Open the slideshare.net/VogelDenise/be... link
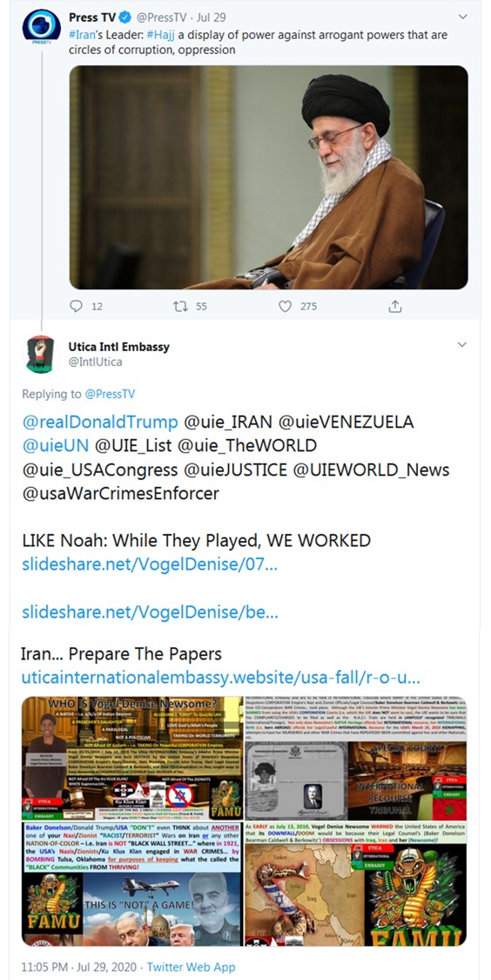Image resolution: width=491 pixels, height=980 pixels. coord(150,612)
